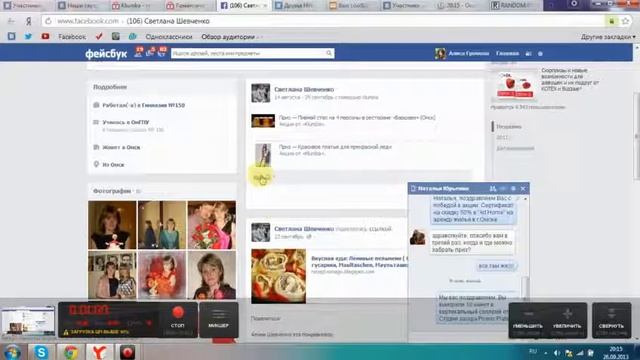The height and width of the screenshot is (360, 640).
Task: Open the Facebook text bookmark
Action: [72, 37]
